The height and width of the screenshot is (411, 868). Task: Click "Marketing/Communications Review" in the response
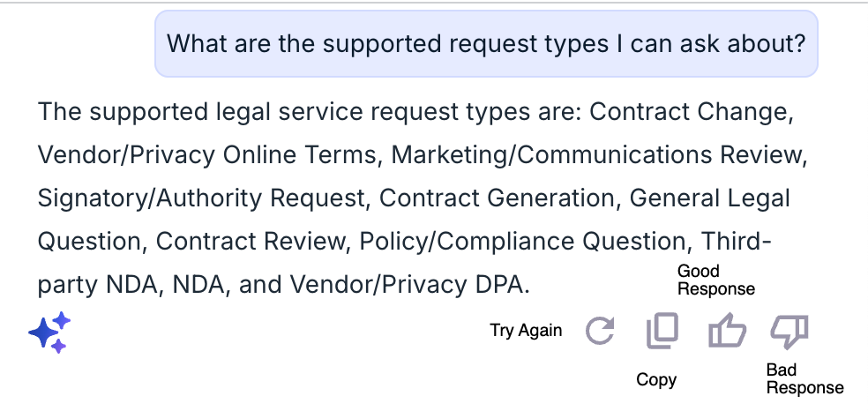coord(596,155)
